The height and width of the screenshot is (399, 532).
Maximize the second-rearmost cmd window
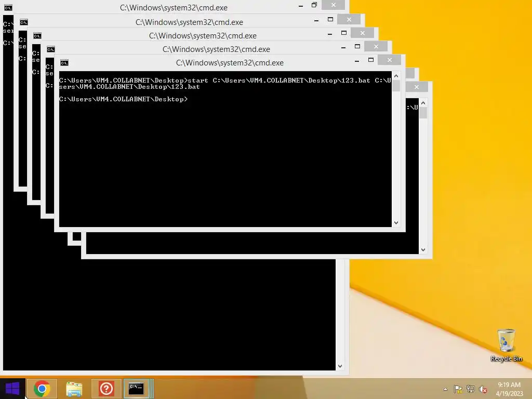[x=330, y=19]
